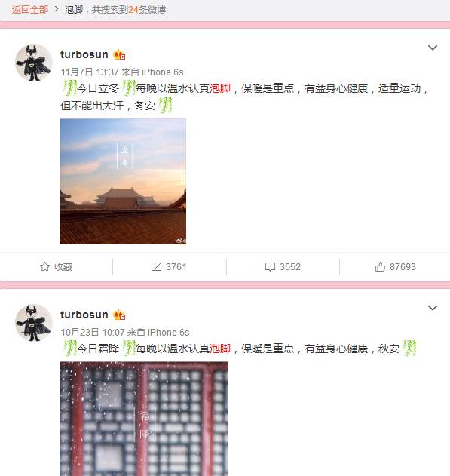
Task: Open turbosun username on the 11月7日 post
Action: tap(84, 54)
